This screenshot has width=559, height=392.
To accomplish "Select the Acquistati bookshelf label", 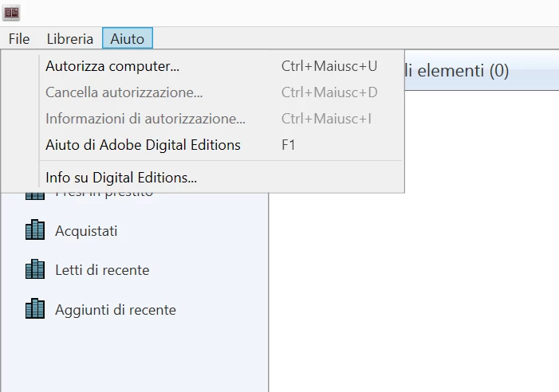I will (86, 231).
